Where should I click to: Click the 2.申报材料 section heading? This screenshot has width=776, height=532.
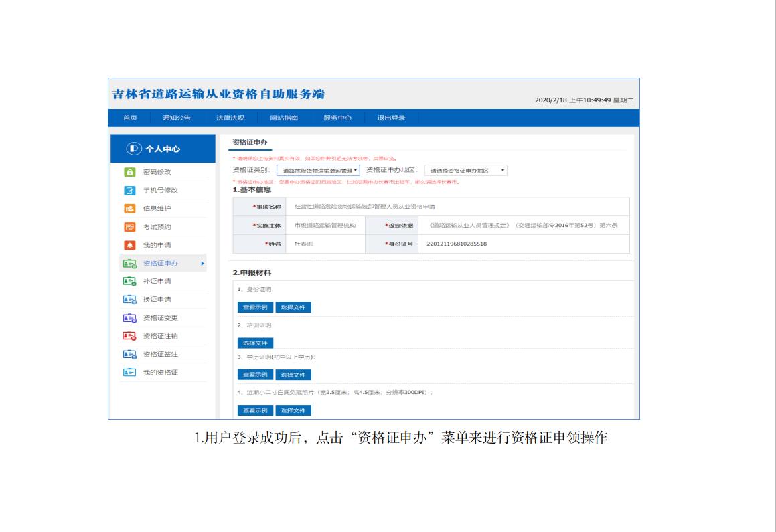(252, 273)
